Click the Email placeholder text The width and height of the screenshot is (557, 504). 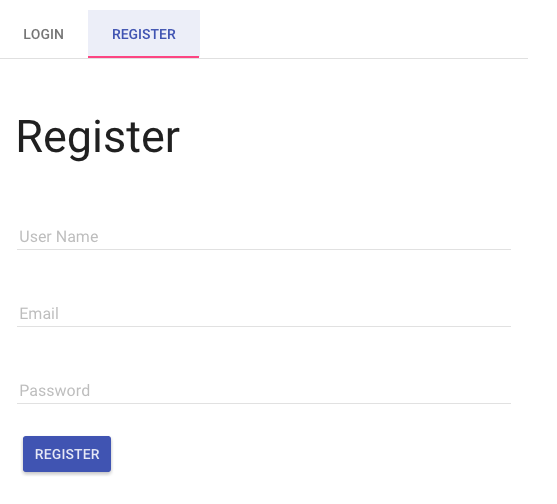(x=39, y=314)
